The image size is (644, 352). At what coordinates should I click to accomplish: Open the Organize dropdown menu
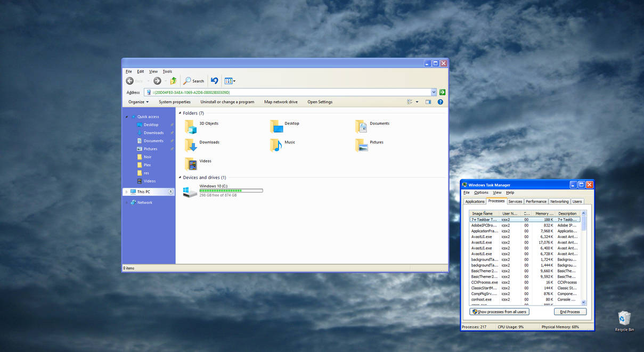click(138, 102)
